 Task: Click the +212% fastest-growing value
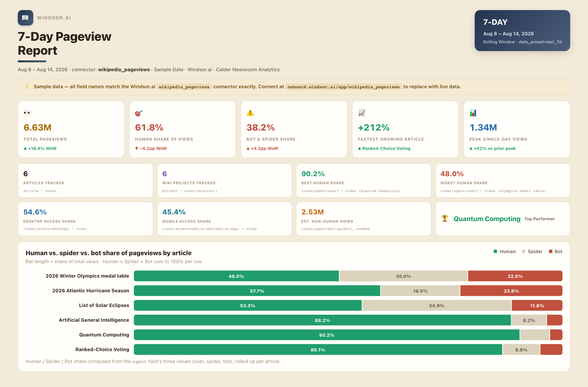374,127
